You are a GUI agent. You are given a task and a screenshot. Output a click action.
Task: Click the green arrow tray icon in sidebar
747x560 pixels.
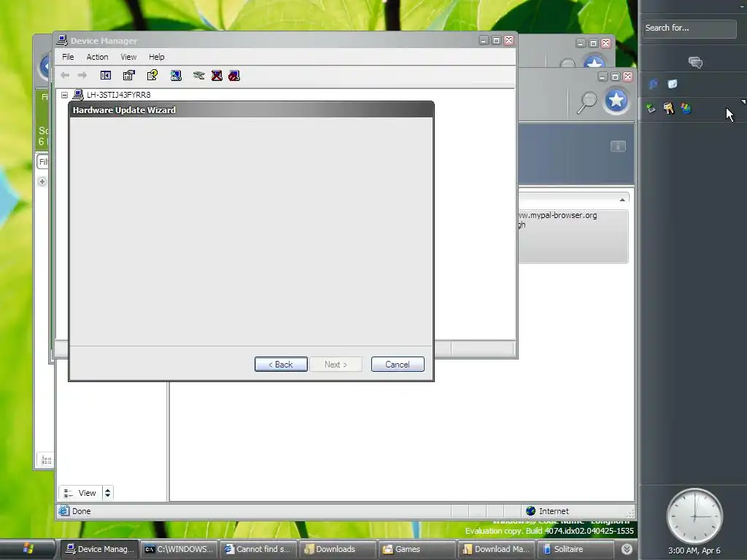click(x=651, y=109)
